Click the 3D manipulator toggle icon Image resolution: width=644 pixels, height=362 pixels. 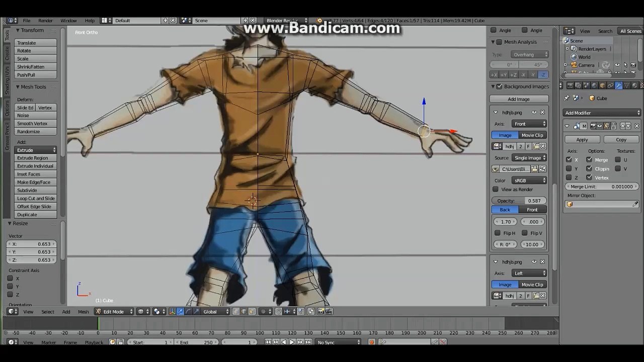[x=173, y=312]
